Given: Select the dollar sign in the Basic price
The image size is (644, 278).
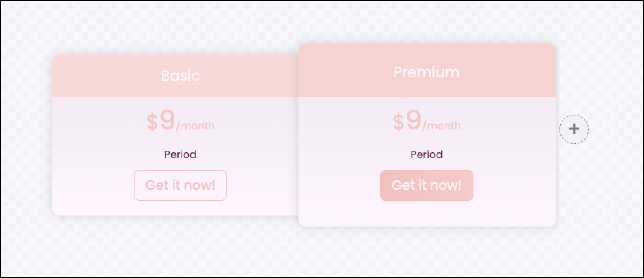Looking at the screenshot, I should (x=152, y=122).
